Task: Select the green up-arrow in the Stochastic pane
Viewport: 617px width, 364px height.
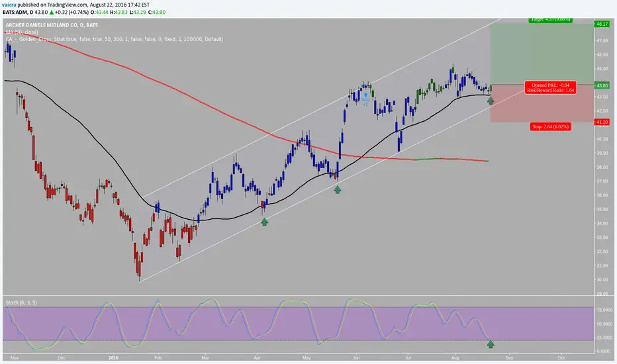Action: coord(491,344)
